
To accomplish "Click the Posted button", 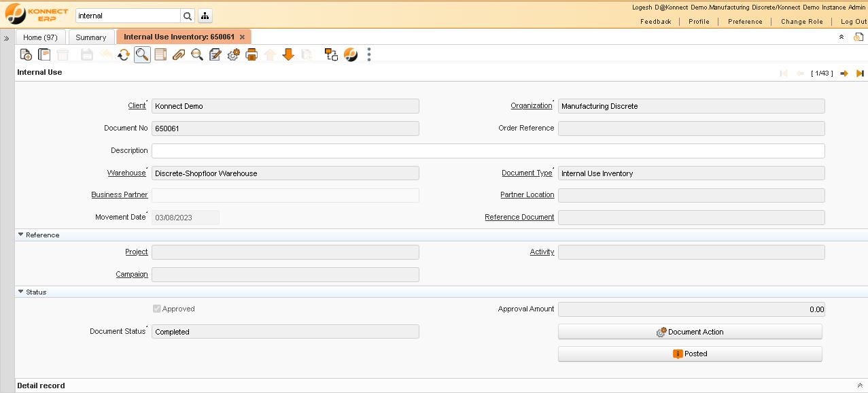I will click(x=690, y=354).
